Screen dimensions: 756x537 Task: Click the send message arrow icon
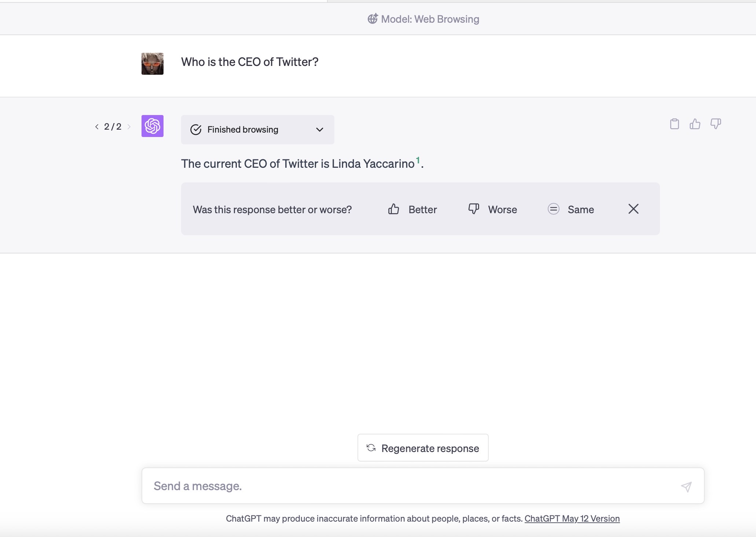tap(686, 486)
